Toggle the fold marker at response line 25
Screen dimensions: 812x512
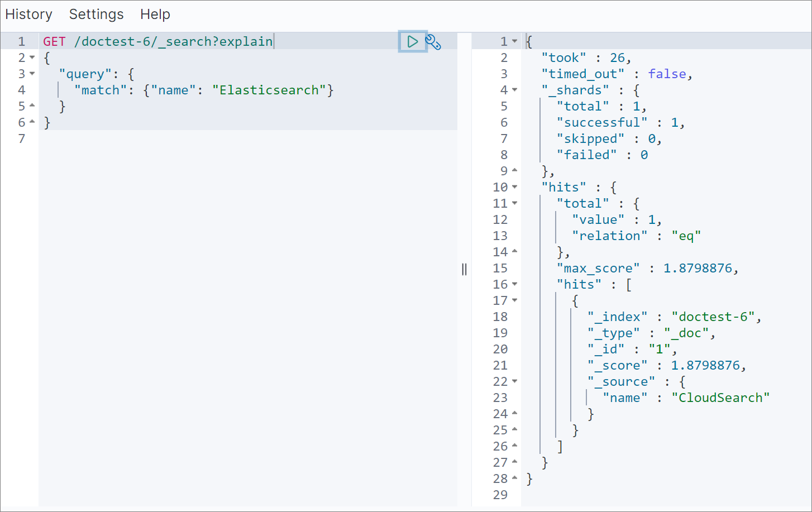515,429
